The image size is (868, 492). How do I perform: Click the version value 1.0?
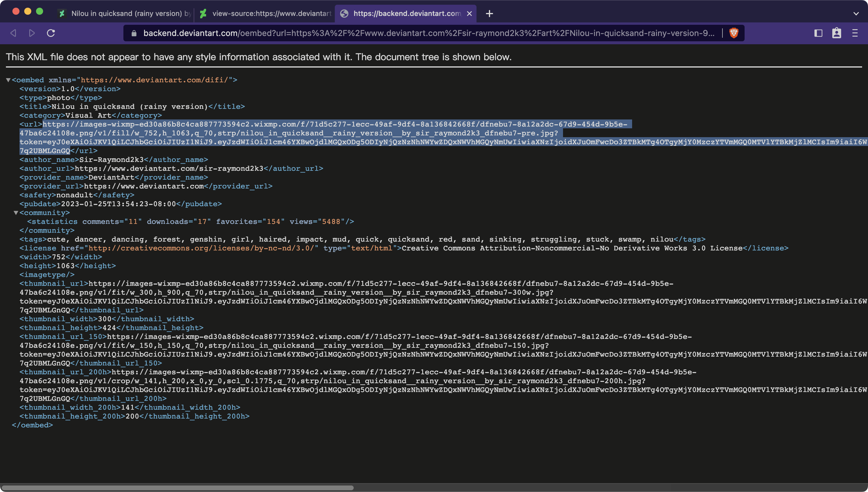(x=68, y=89)
